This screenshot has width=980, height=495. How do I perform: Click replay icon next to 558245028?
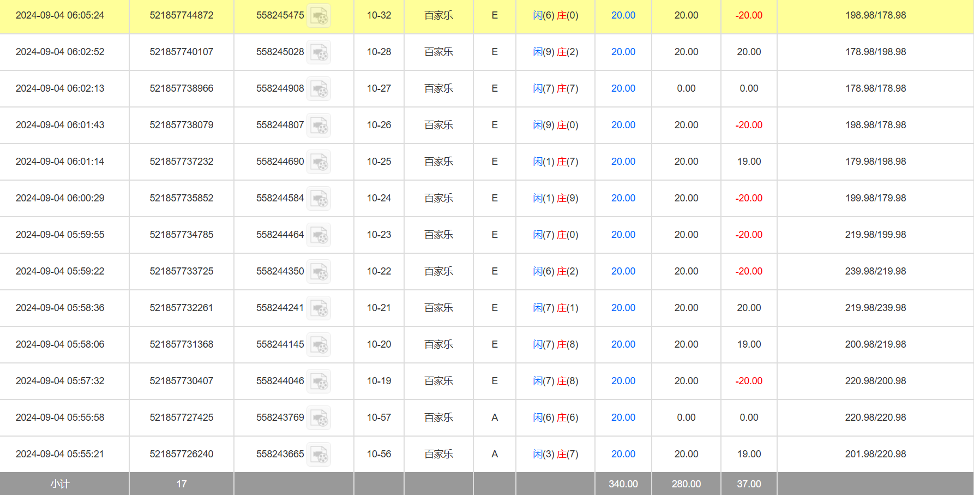(318, 52)
